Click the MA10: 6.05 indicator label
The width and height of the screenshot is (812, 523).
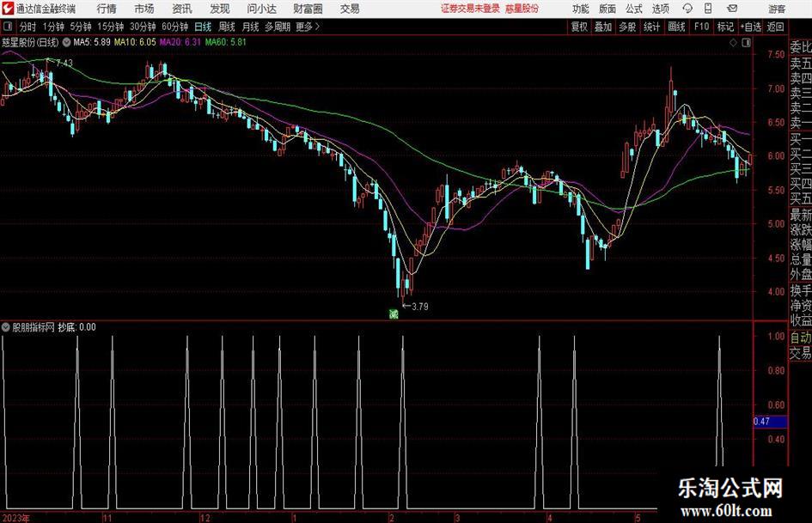click(135, 42)
